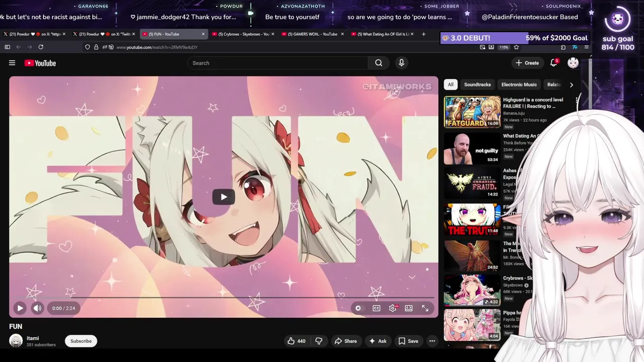644x362 pixels.
Task: Open browser application hamburger menu
Action: point(587,47)
